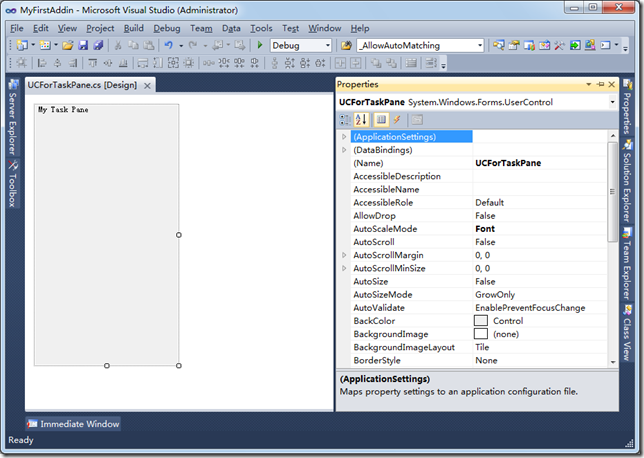
Task: Click the Redo arrow icon
Action: point(193,45)
